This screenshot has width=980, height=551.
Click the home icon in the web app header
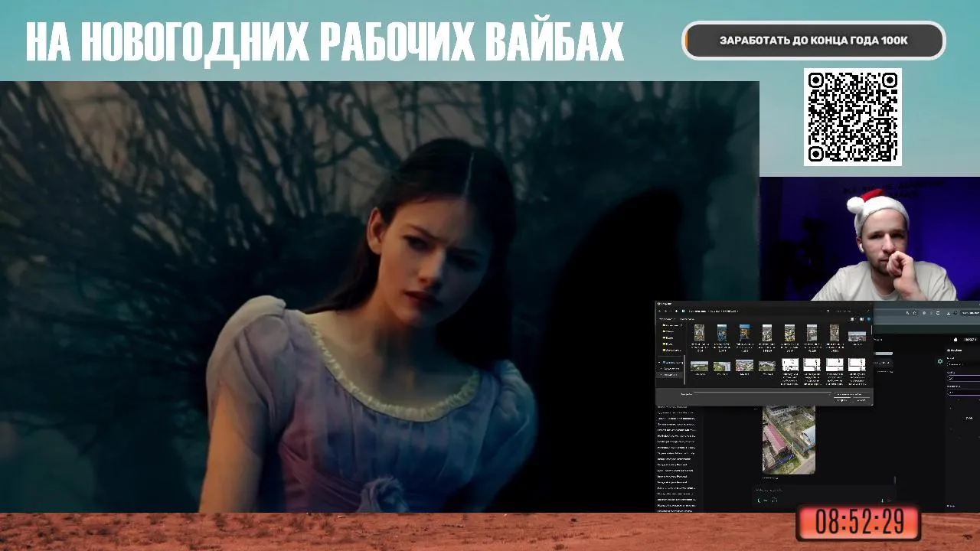pos(955,339)
